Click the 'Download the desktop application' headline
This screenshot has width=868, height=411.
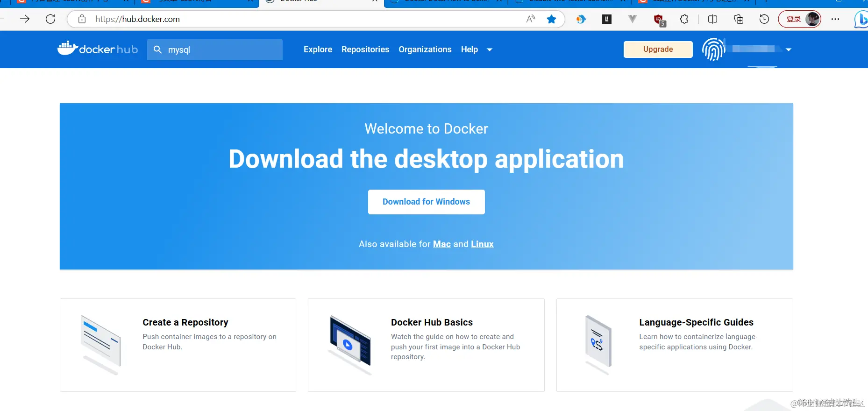[x=426, y=159]
